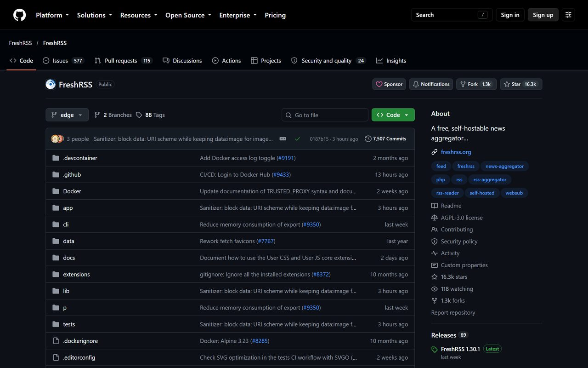Click the forks icon in About
The height and width of the screenshot is (368, 588).
pyautogui.click(x=435, y=300)
